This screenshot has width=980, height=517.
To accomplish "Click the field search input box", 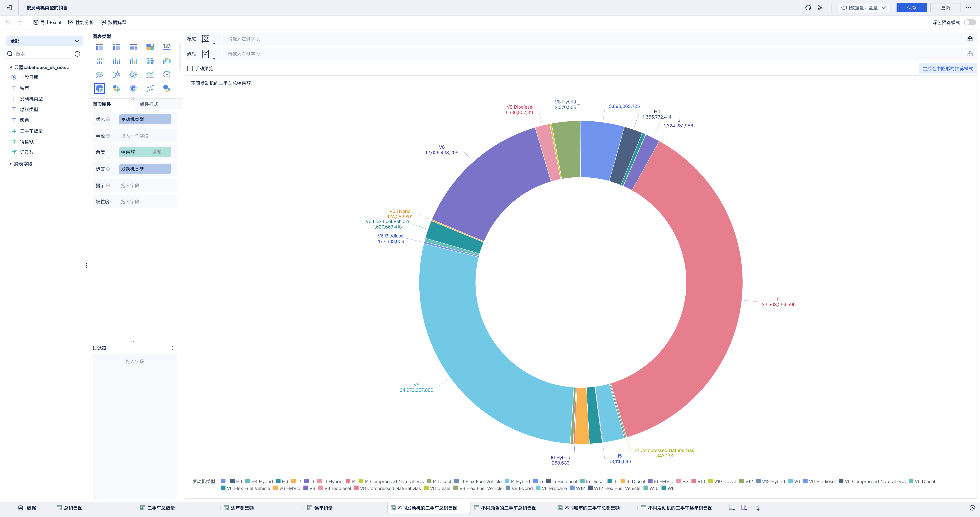I will tap(42, 54).
